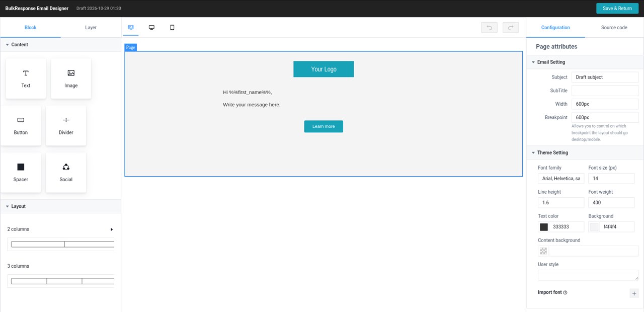Select the 2 columns layout preview

pyautogui.click(x=61, y=244)
